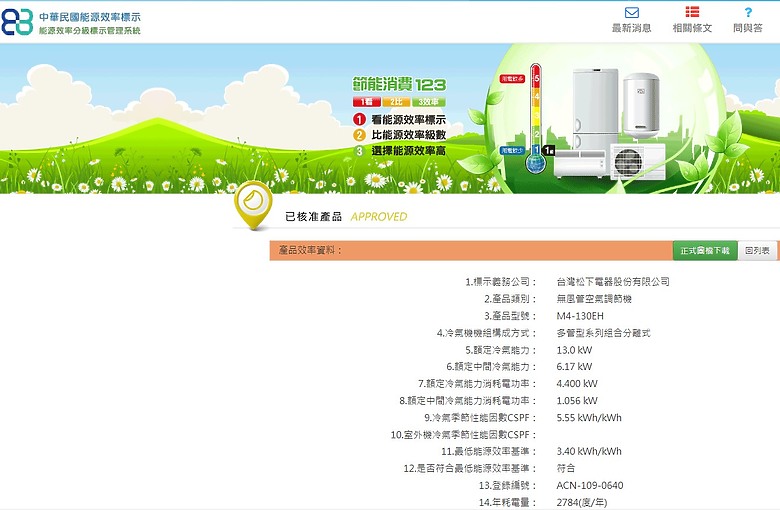Select compliance value 符合
This screenshot has height=510, width=780.
click(566, 468)
